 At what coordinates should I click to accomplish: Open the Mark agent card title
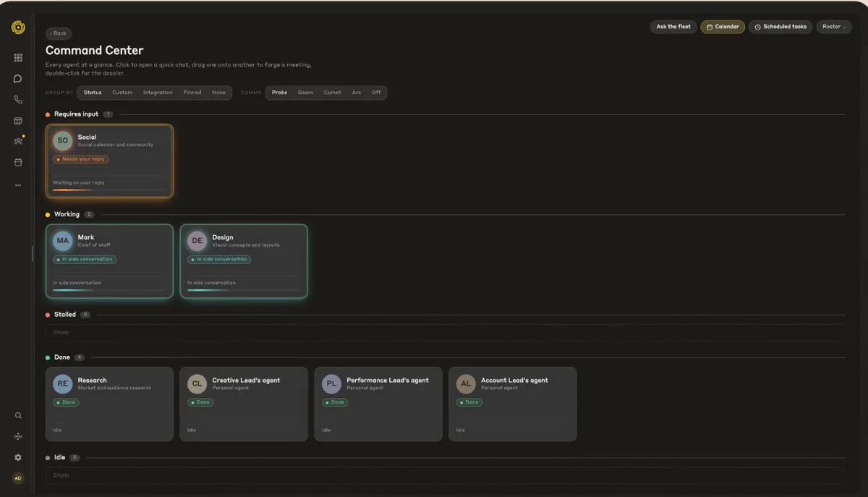tap(86, 237)
